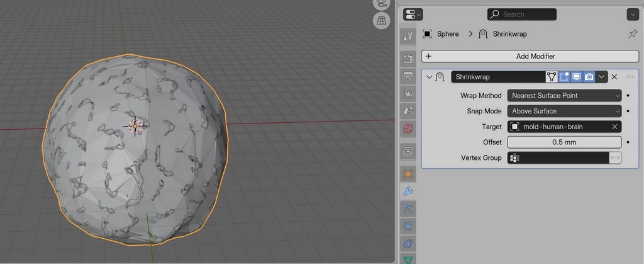Switch viewport to perspective/orthographic grid view

click(x=382, y=20)
